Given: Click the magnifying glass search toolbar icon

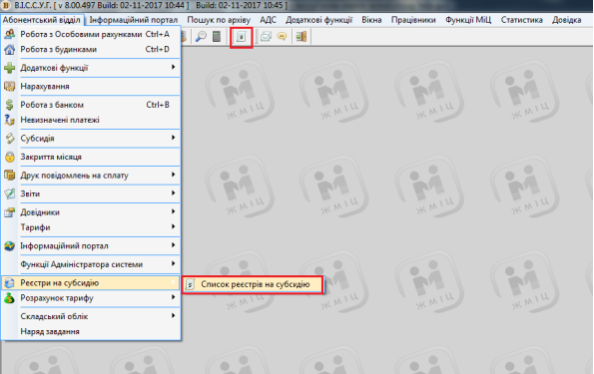Looking at the screenshot, I should pos(201,37).
